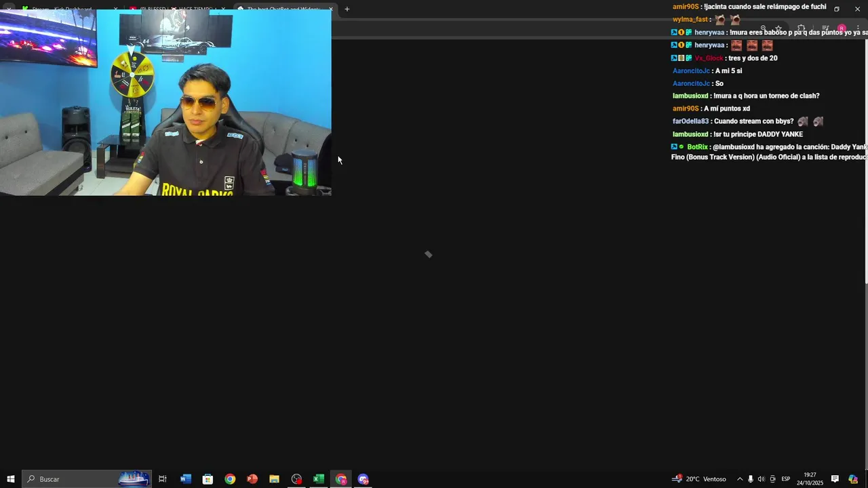Open Task View on the taskbar

click(163, 479)
